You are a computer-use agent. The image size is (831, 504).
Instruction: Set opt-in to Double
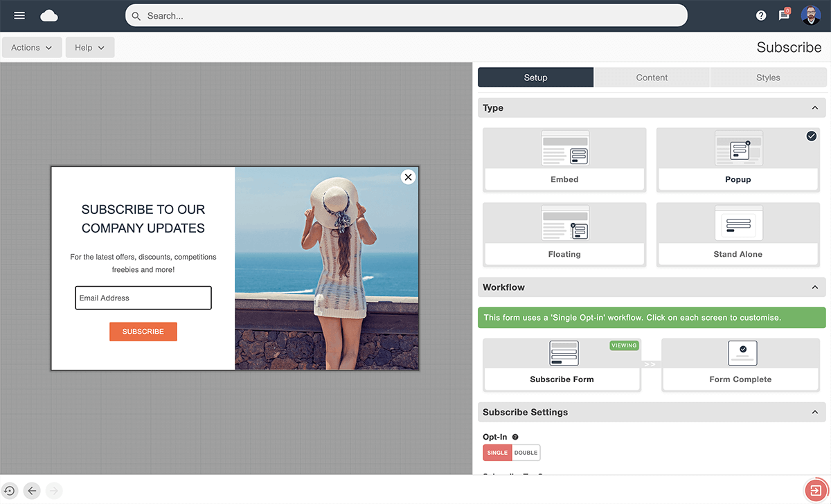pos(526,453)
